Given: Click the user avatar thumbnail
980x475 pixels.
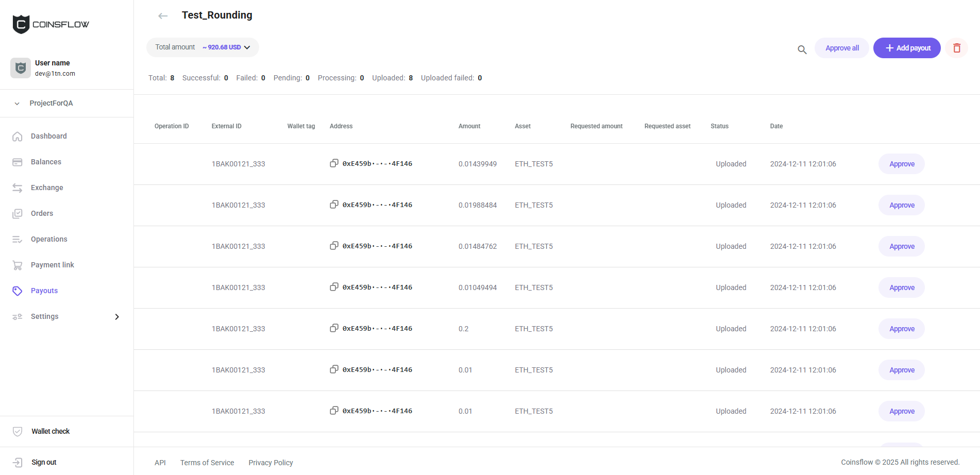Looking at the screenshot, I should pyautogui.click(x=21, y=68).
